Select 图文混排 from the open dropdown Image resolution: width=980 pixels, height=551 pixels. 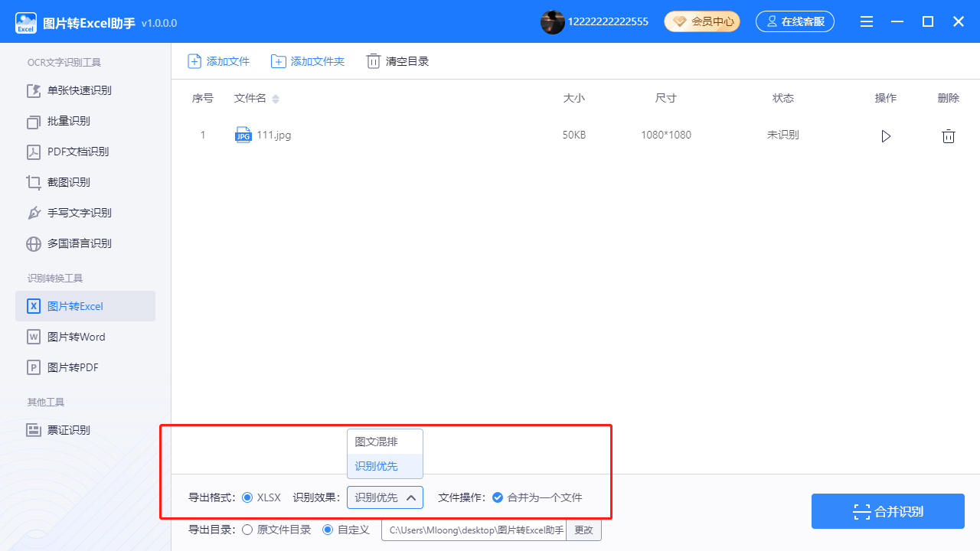pyautogui.click(x=371, y=441)
